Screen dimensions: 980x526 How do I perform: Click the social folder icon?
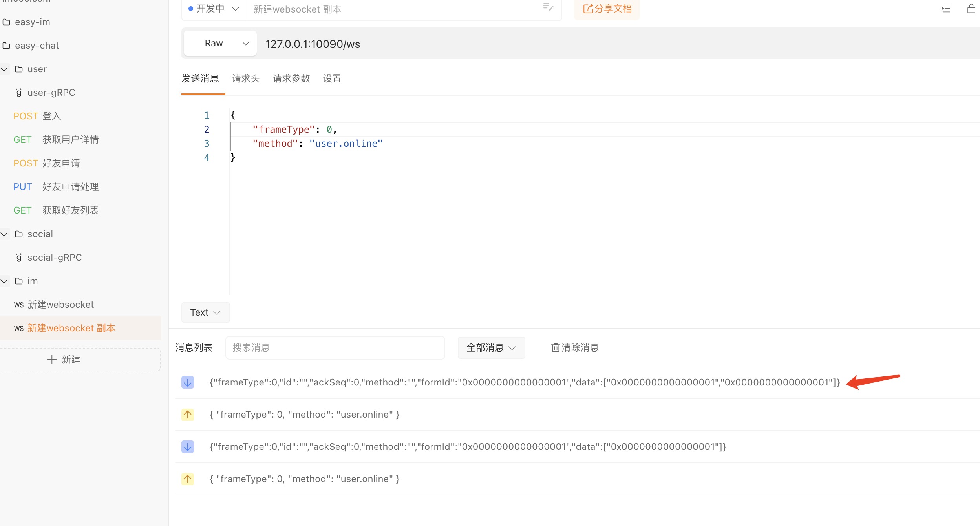coord(19,234)
